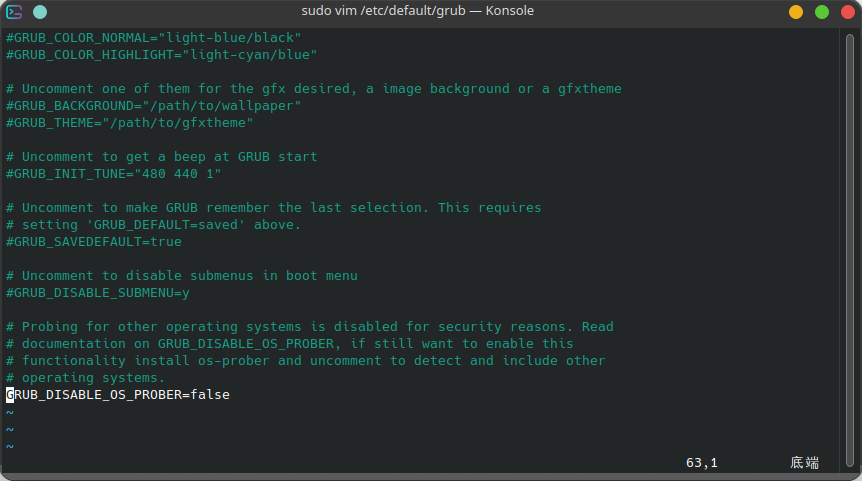This screenshot has width=862, height=481.
Task: Minimize window with the yellow button
Action: tap(796, 11)
